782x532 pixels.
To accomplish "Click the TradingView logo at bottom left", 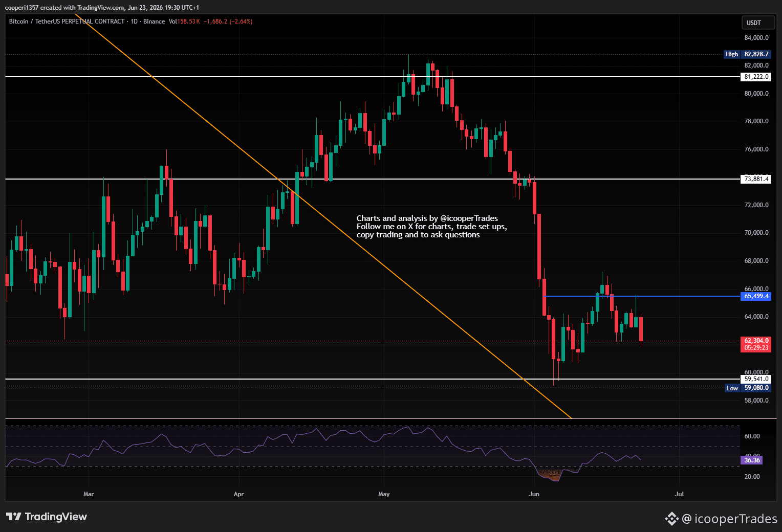I will pyautogui.click(x=47, y=517).
